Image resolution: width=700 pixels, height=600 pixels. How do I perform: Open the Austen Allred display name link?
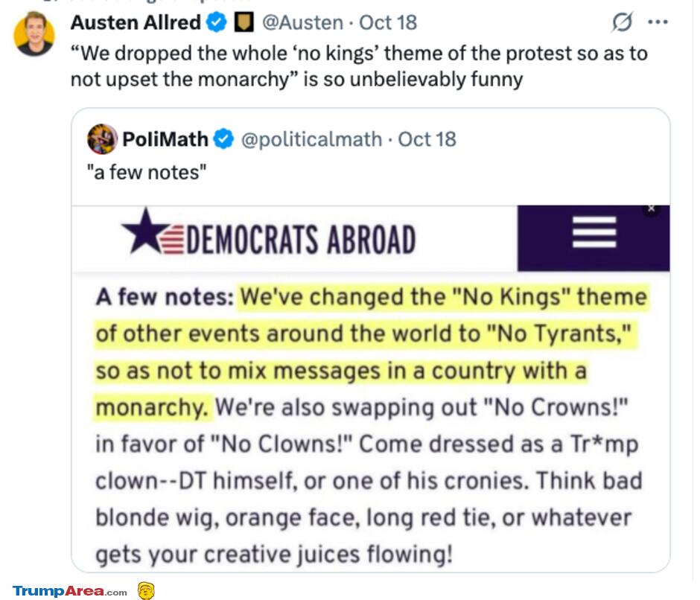(135, 23)
